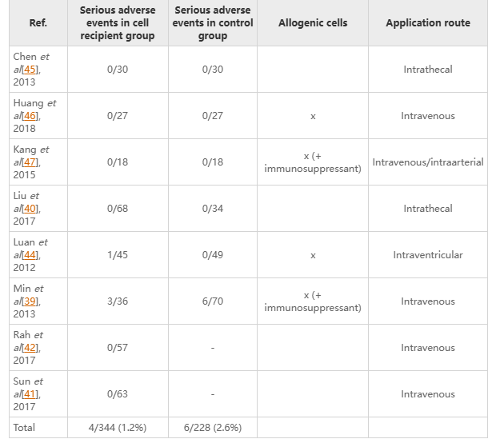Click the 'Total' row label
504x447 pixels.
(x=25, y=428)
